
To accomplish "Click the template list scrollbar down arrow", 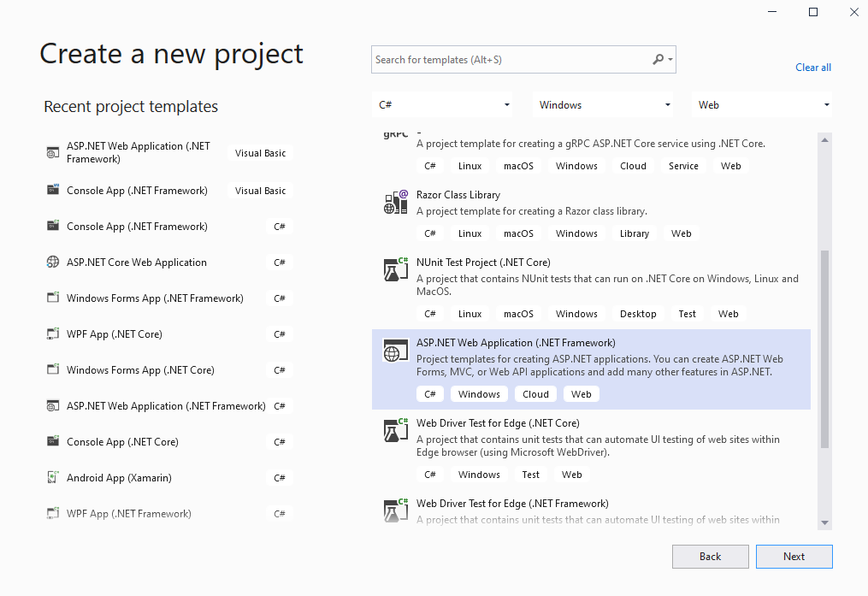I will [x=824, y=522].
